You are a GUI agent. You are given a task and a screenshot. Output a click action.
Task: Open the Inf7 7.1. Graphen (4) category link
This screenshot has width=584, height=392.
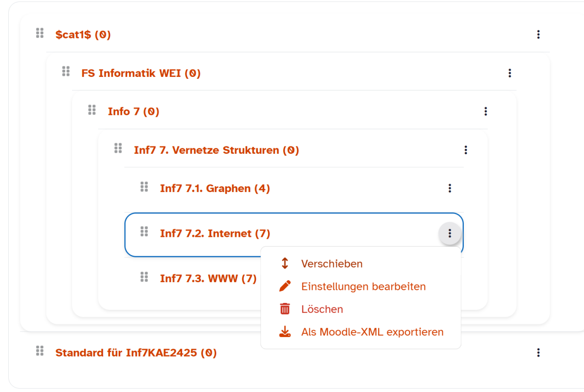(215, 188)
